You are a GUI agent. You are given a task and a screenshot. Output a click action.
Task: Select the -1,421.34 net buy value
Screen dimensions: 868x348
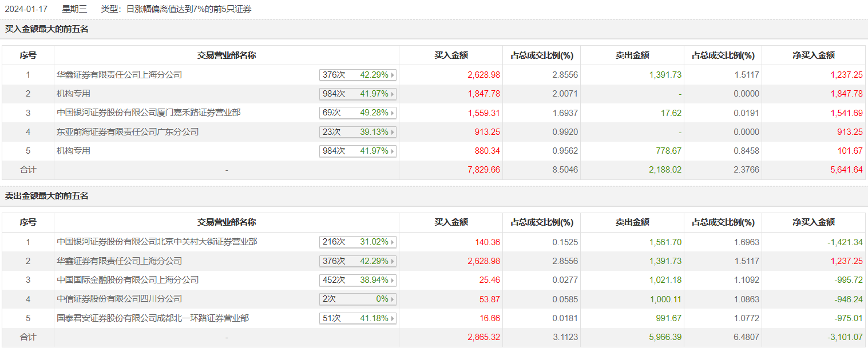[845, 242]
